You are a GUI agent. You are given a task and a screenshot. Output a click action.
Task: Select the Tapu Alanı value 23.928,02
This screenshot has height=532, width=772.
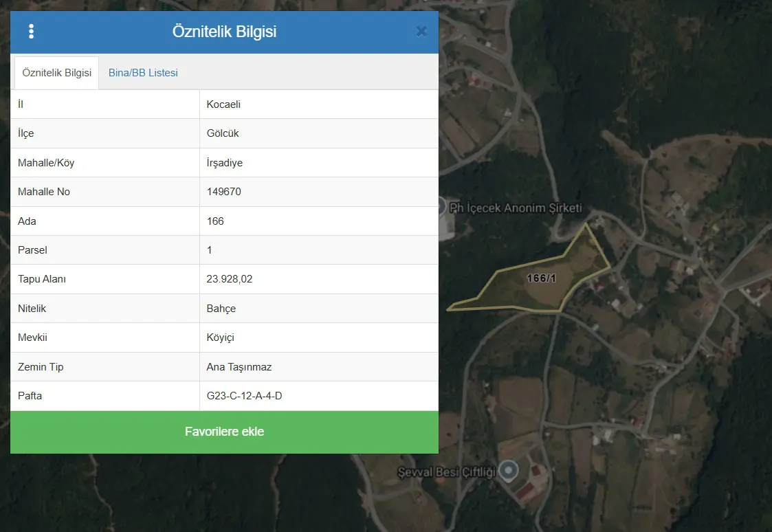click(230, 279)
